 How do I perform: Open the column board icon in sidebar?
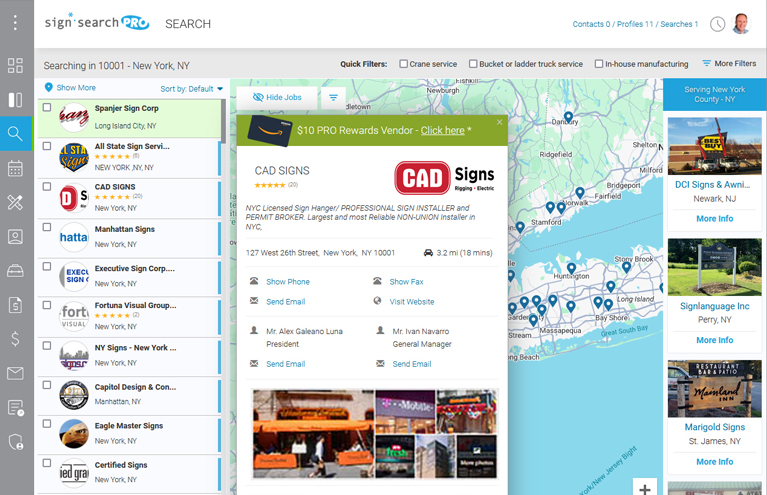point(15,100)
